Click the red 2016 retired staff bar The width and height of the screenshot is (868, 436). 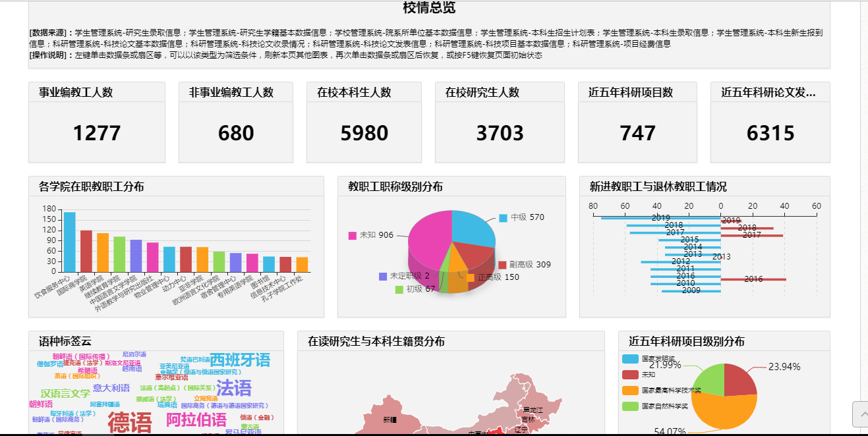point(753,280)
